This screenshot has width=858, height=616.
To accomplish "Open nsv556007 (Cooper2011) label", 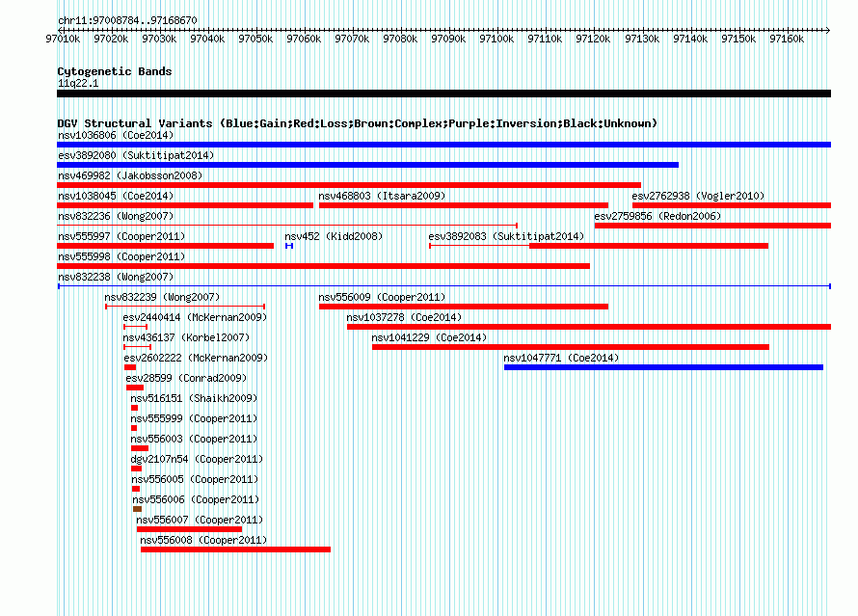I will 200,520.
